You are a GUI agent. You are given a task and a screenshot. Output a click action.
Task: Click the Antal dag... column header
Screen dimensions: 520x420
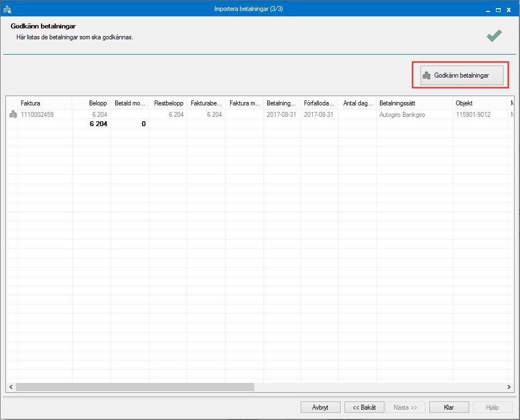[x=357, y=103]
